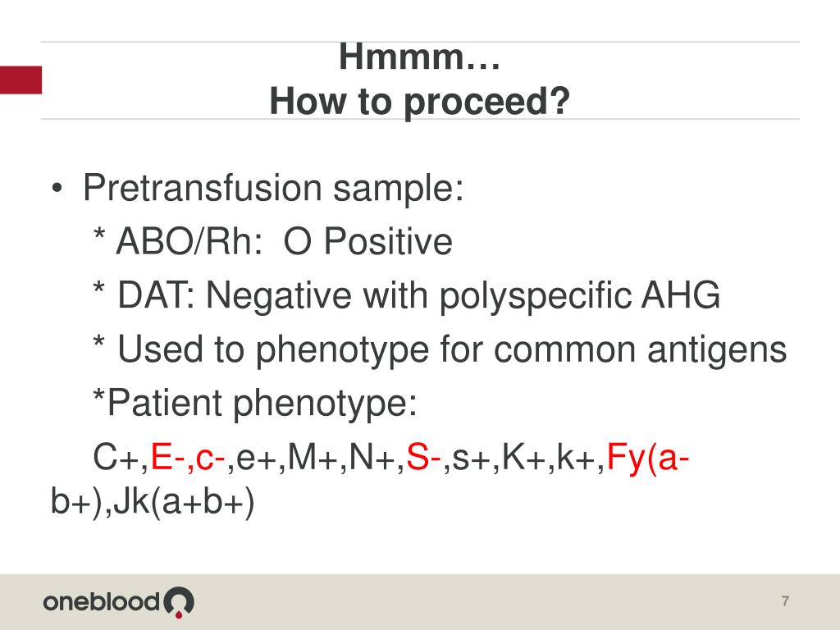Click the asterisk before DAT
The height and width of the screenshot is (630, 840).
(98, 288)
